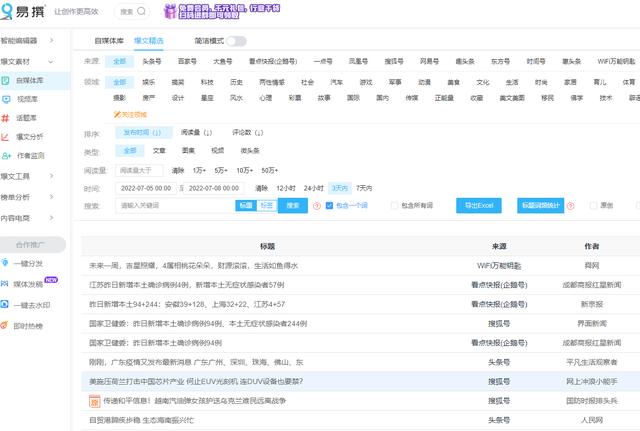
Task: Uncheck the 包含一个词 checkbox
Action: point(329,205)
